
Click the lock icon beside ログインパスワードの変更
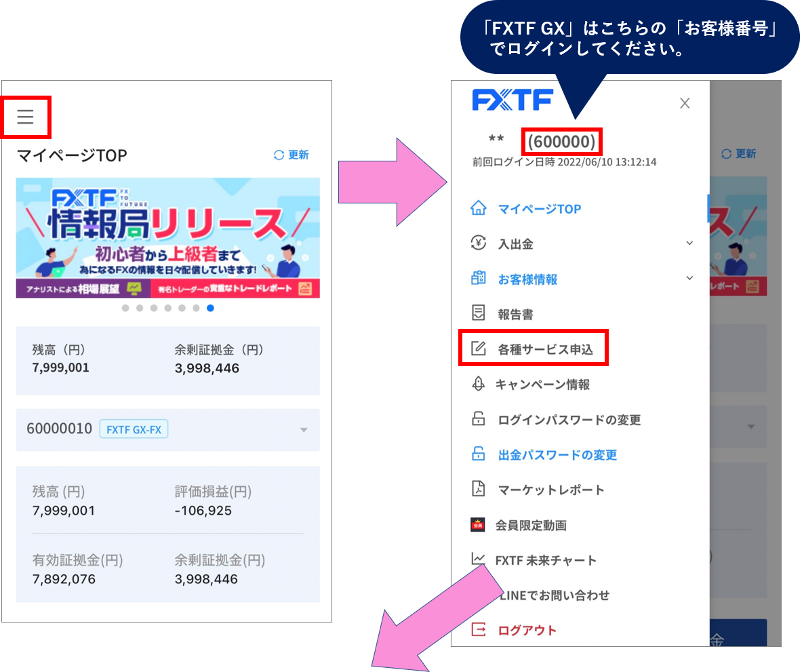[479, 418]
